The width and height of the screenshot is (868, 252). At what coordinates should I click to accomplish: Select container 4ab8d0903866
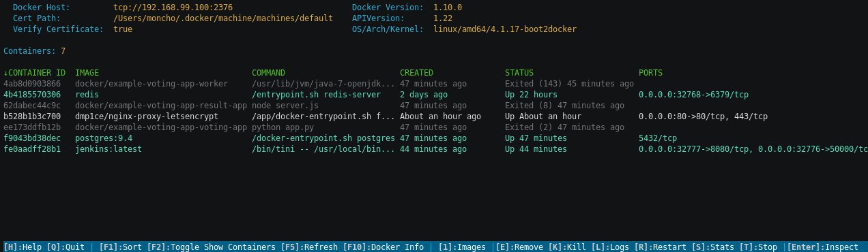(x=32, y=84)
